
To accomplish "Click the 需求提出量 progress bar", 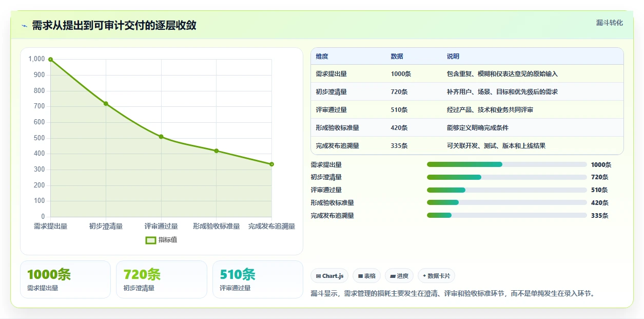I will (x=506, y=164).
